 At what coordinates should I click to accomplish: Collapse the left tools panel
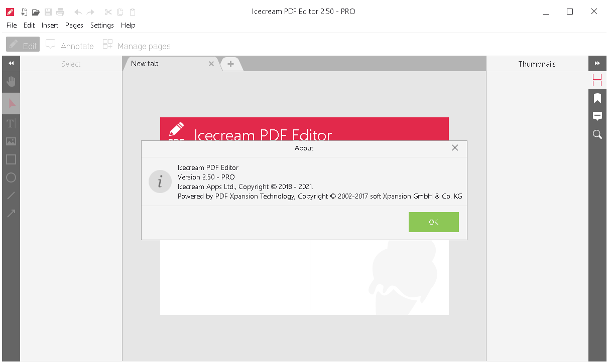tap(11, 64)
